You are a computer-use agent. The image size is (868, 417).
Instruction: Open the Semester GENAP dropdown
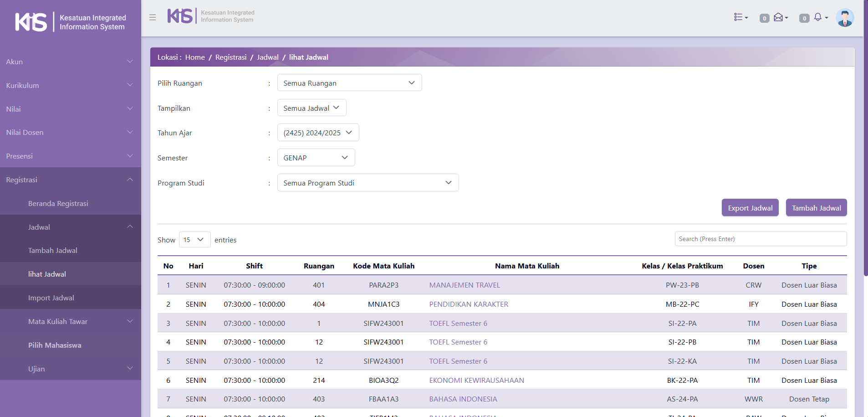pyautogui.click(x=316, y=158)
